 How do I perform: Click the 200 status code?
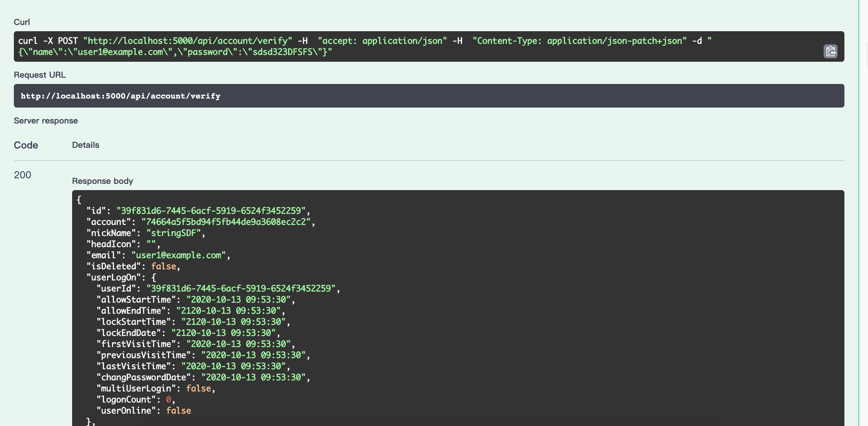[x=23, y=175]
